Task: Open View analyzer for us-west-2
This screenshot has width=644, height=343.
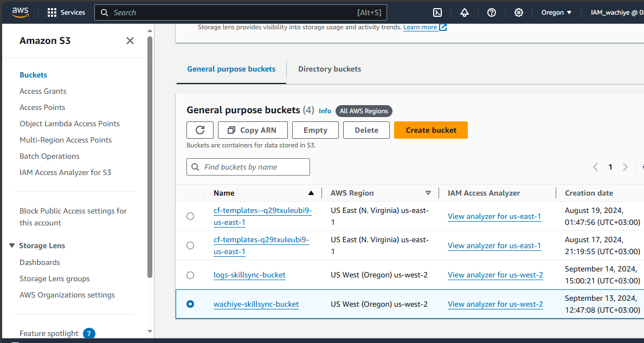Action: [495, 275]
